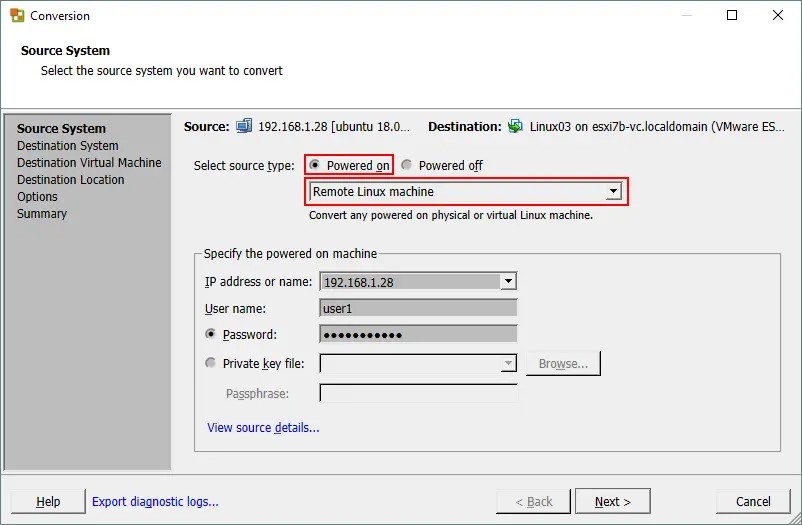Viewport: 802px width, 525px height.
Task: Select the Powered off radio button
Action: (406, 165)
